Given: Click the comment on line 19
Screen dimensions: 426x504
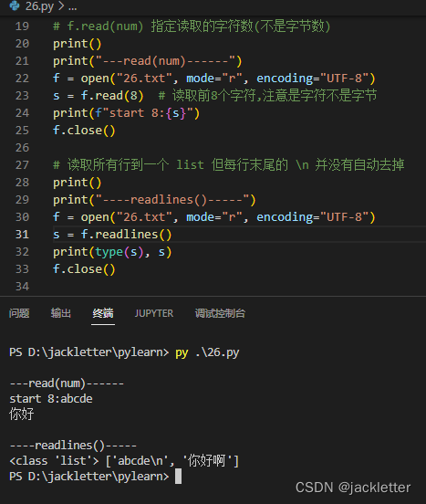Looking at the screenshot, I should [192, 26].
